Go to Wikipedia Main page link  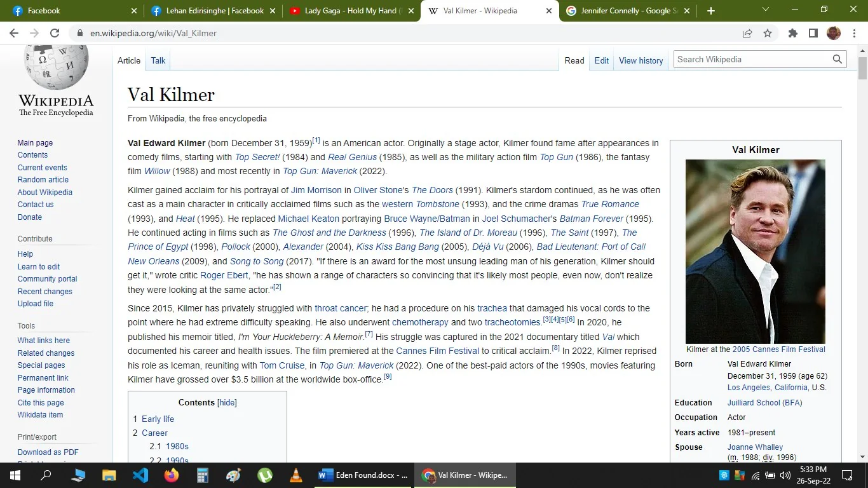click(x=35, y=143)
